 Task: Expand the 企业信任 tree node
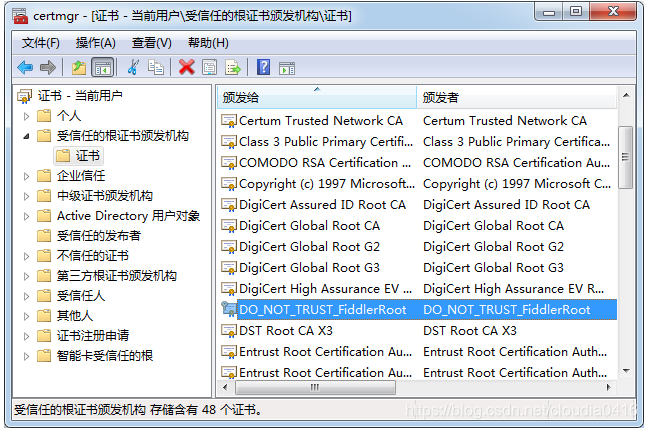[x=26, y=176]
